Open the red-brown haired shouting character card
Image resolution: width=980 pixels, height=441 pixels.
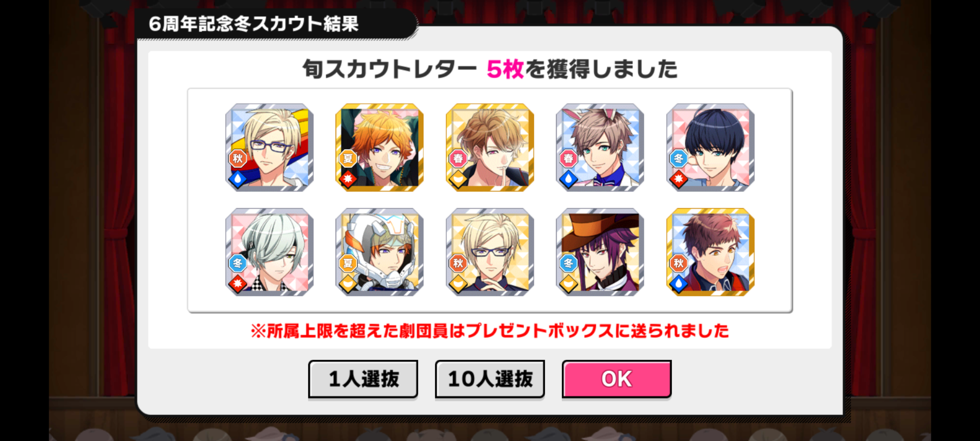(710, 252)
